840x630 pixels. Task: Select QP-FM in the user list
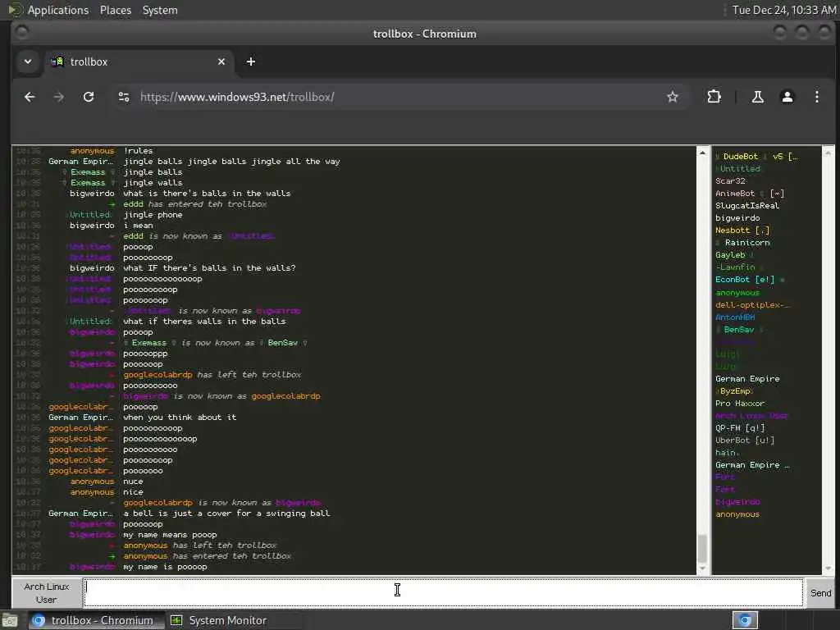point(740,428)
